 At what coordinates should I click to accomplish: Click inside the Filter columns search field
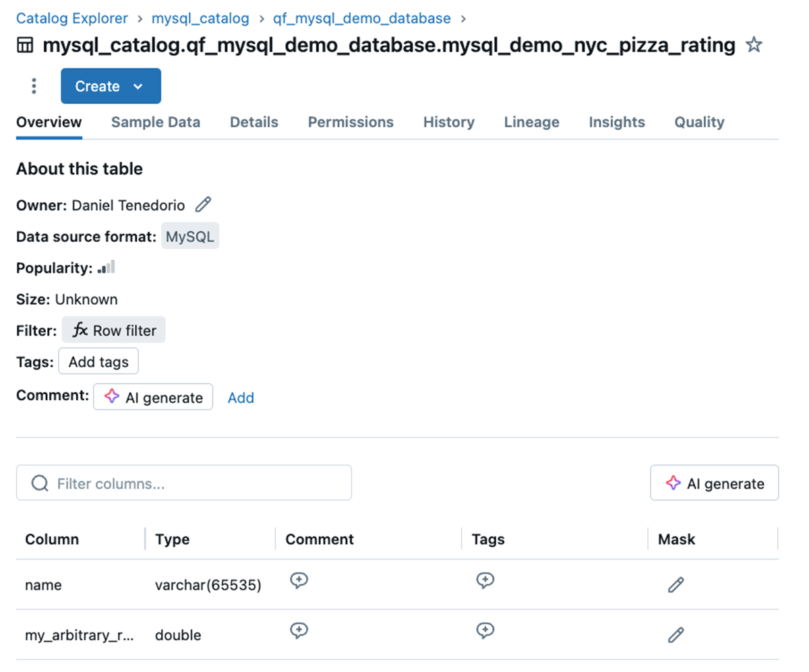point(183,483)
